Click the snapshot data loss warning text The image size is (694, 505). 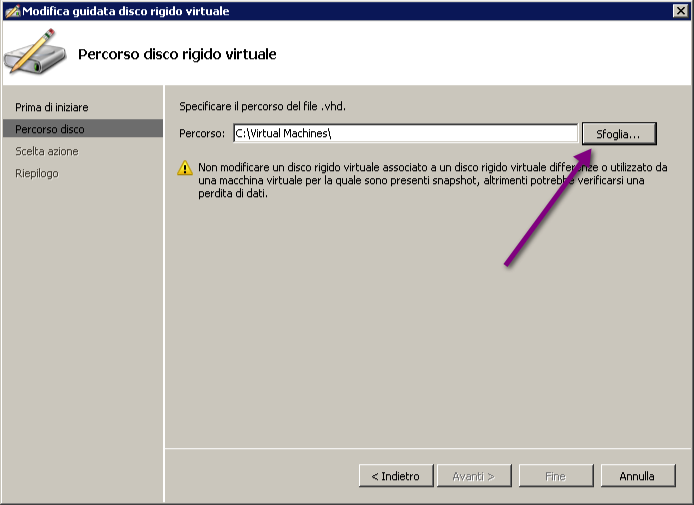point(432,181)
